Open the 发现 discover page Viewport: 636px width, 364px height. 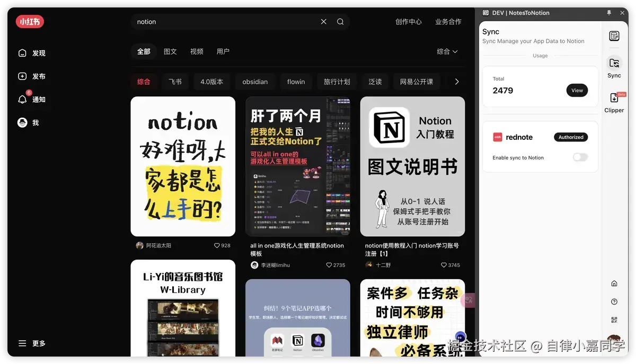(32, 53)
